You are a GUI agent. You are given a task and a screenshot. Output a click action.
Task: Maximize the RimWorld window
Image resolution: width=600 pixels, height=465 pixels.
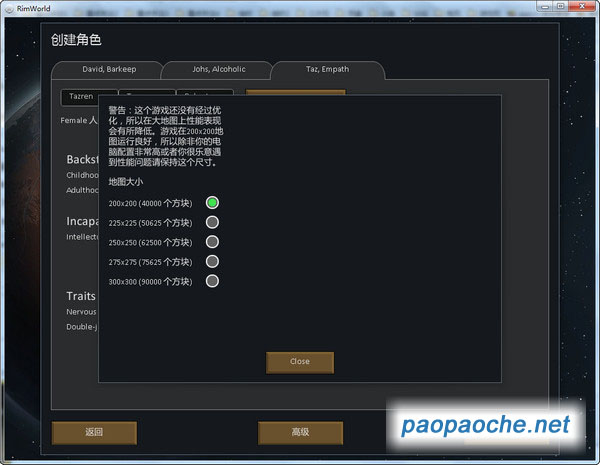(x=561, y=7)
